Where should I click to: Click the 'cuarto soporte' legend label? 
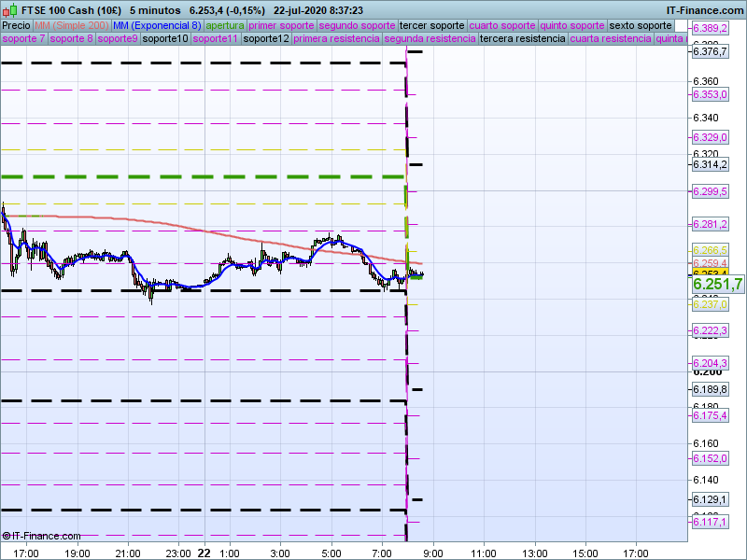tap(503, 25)
